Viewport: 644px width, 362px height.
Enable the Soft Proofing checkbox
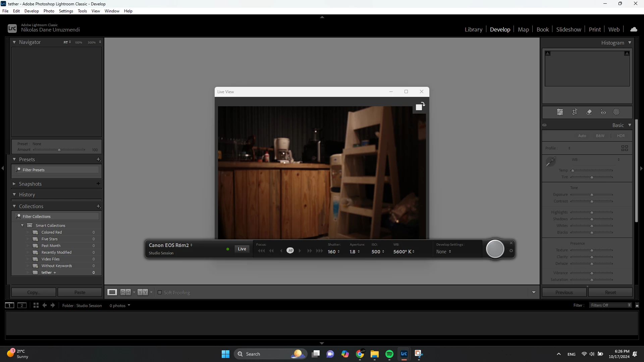coord(160,293)
